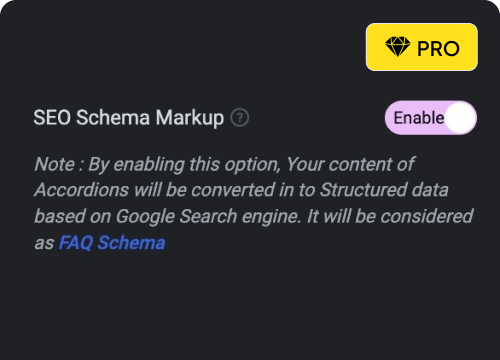Open help tooltip beside SEO Schema Markup
500x360 pixels.
(x=240, y=118)
